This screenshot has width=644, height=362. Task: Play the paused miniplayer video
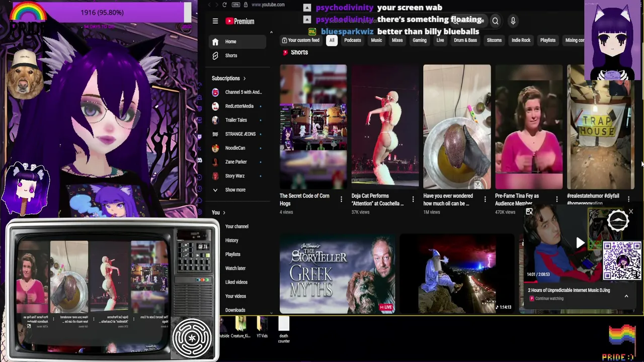(x=580, y=243)
